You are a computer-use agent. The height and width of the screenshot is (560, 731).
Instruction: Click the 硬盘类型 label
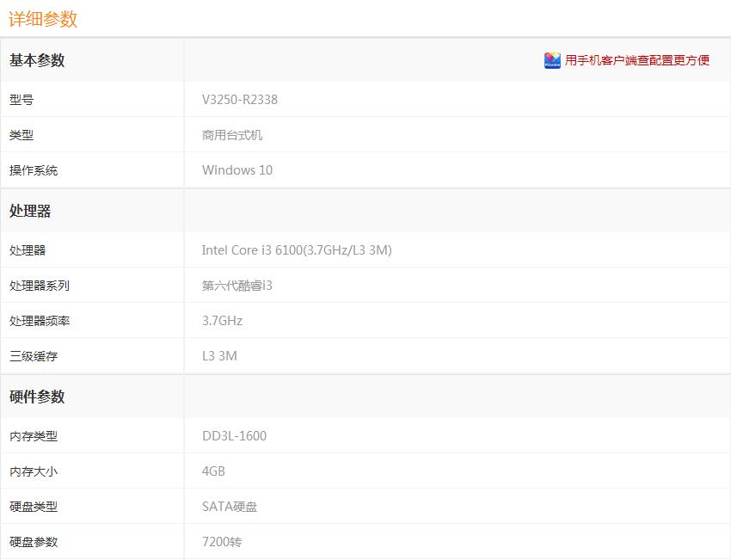pos(34,507)
